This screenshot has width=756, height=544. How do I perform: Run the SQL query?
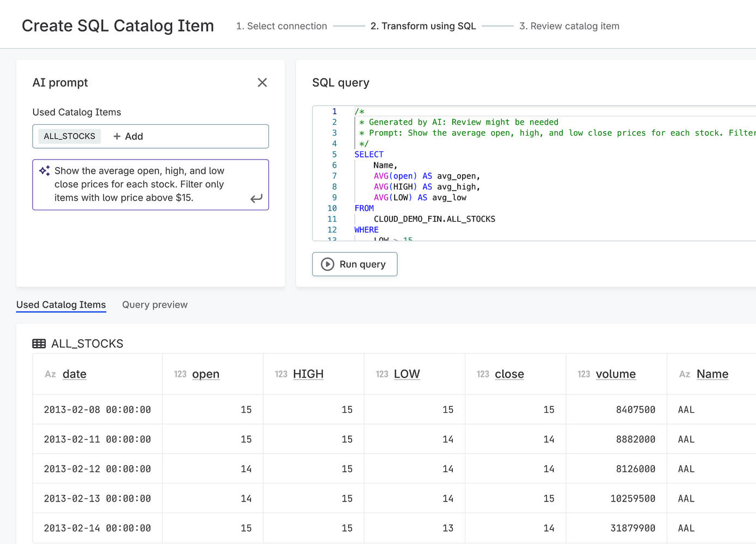click(355, 264)
